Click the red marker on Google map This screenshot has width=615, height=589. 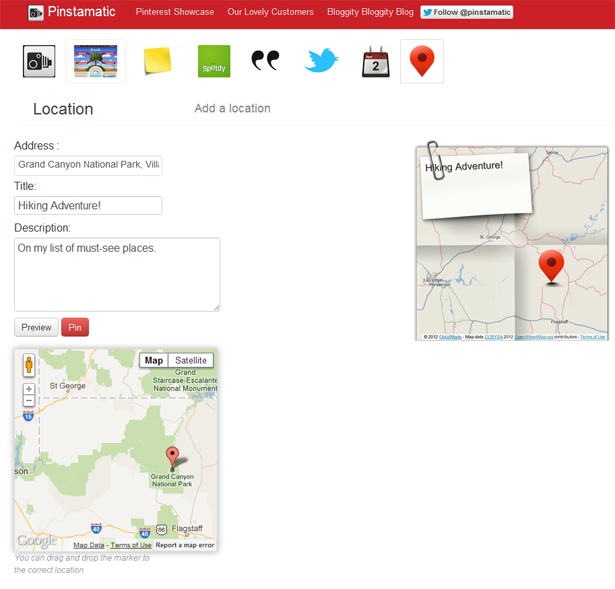tap(172, 457)
